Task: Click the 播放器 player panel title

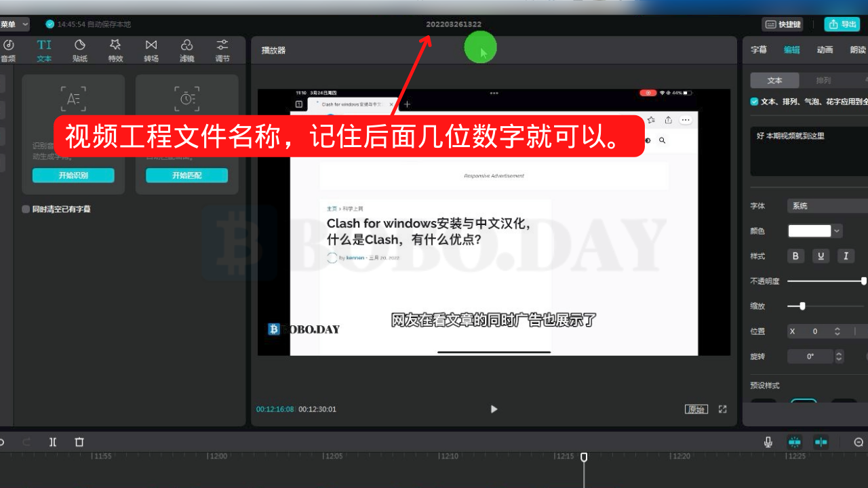Action: (x=274, y=50)
